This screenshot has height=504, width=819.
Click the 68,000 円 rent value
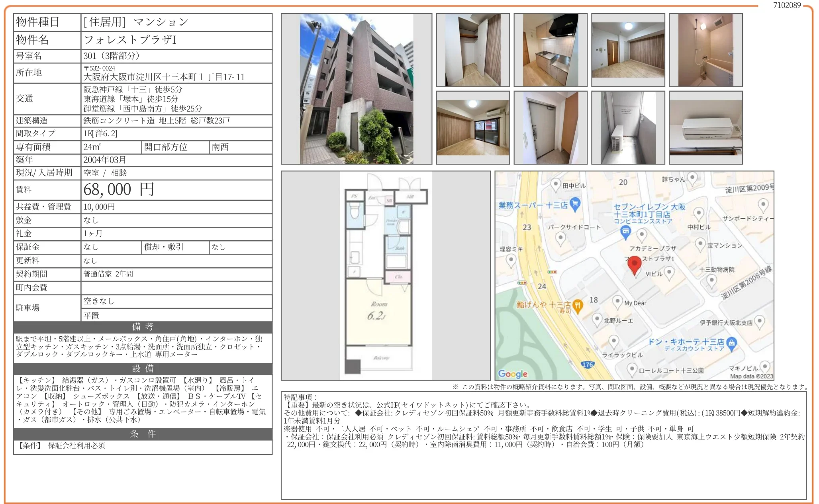119,190
